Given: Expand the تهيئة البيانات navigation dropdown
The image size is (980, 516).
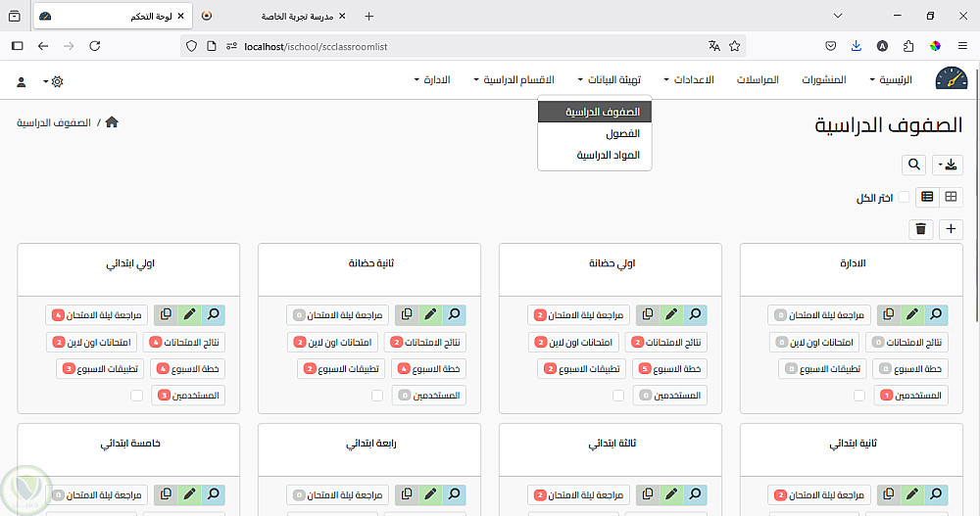Looking at the screenshot, I should [x=610, y=80].
